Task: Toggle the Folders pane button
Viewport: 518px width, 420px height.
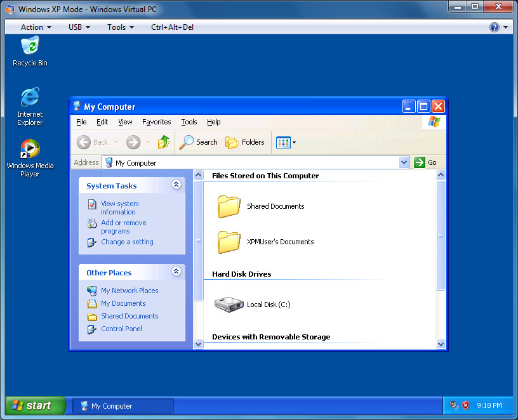Action: [x=245, y=142]
